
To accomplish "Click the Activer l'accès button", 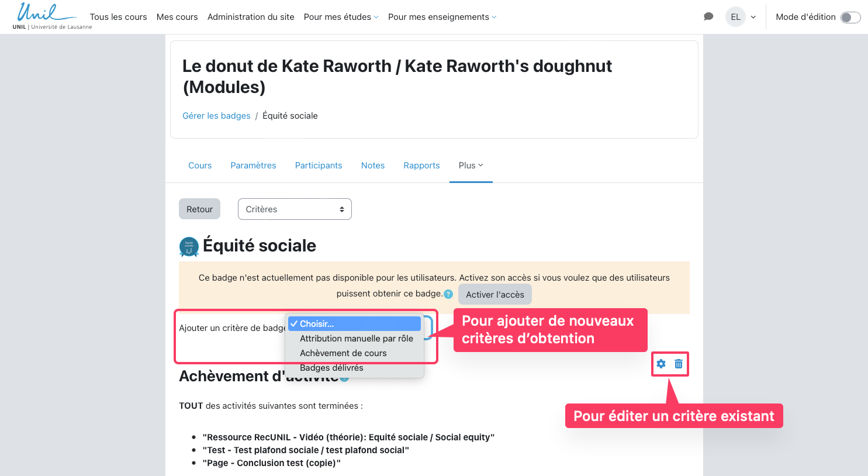I will (494, 295).
